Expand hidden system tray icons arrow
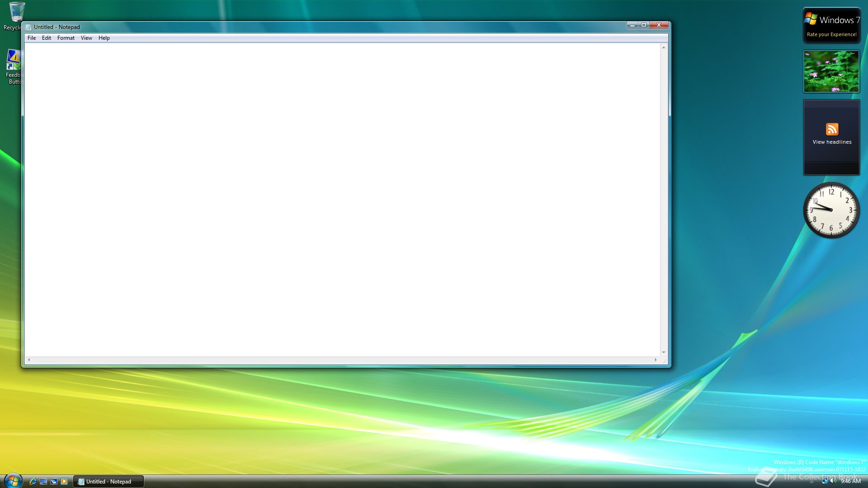 click(811, 482)
